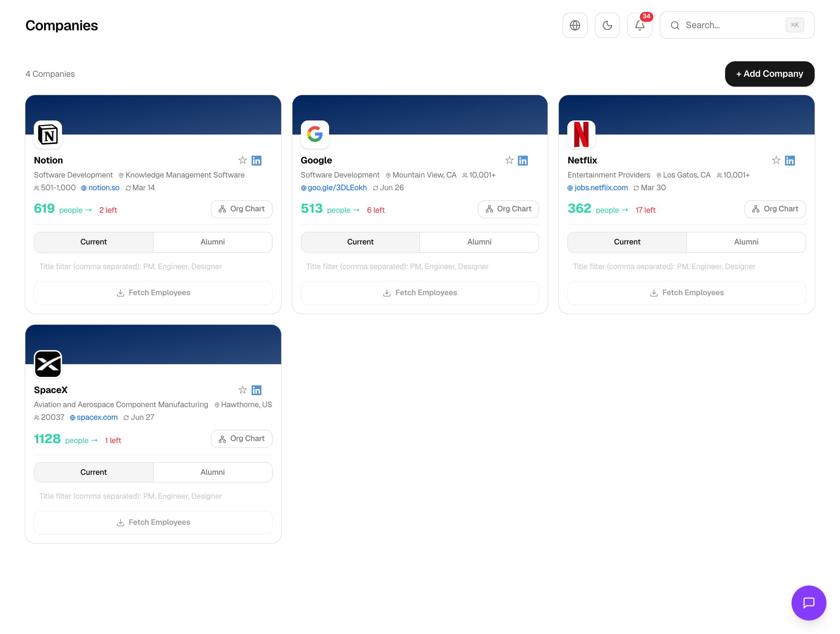Click Google's Jun 26 refresh date
Viewport: 840px width, 634px height.
point(388,187)
